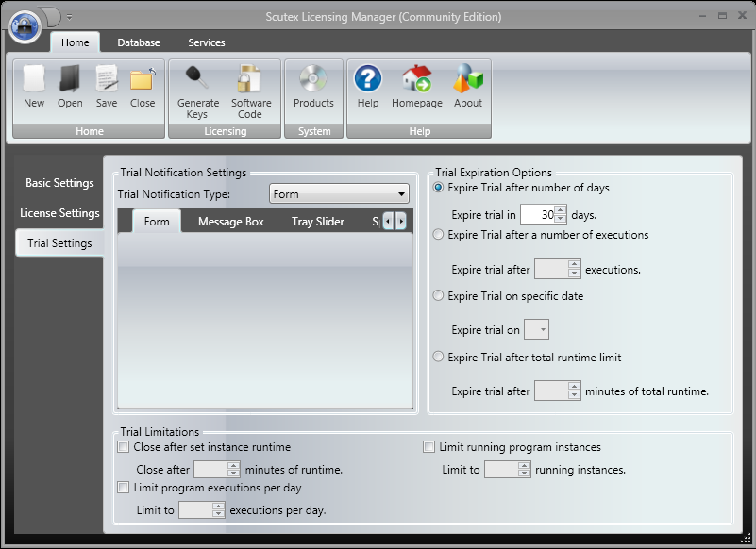
Task: Open the Software Code tool
Action: 251,92
